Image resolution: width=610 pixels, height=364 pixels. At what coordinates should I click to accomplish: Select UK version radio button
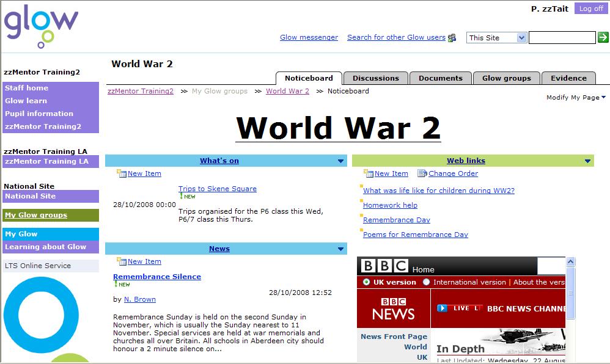[366, 282]
